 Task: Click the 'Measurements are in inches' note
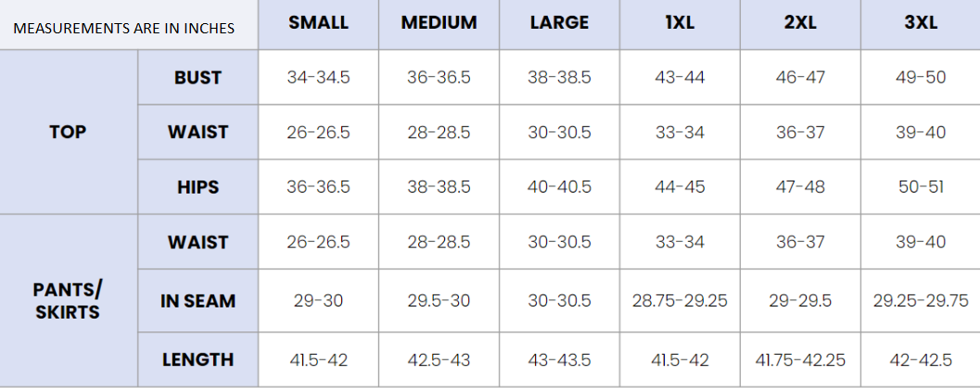coord(123,28)
